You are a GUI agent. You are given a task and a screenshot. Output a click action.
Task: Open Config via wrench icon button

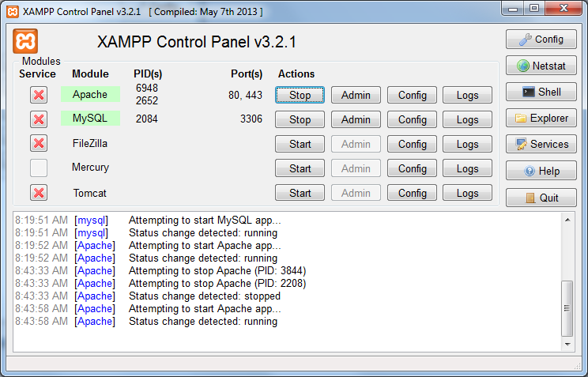(541, 40)
